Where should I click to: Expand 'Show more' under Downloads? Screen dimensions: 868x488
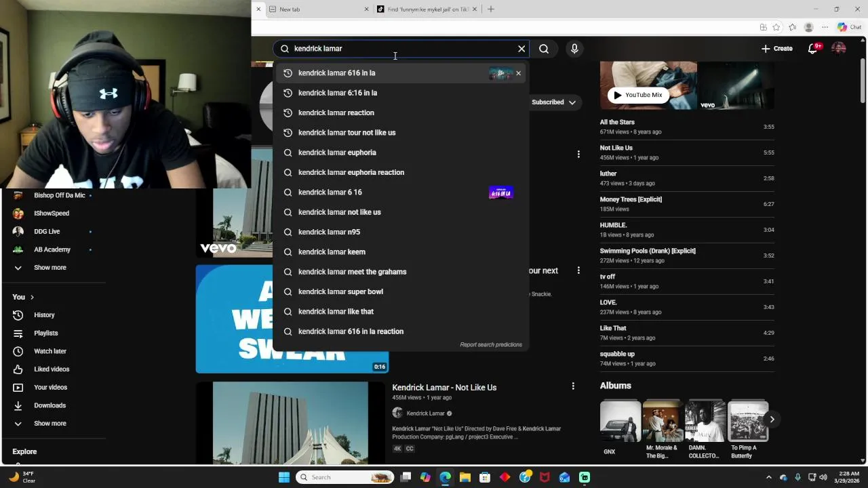[50, 424]
